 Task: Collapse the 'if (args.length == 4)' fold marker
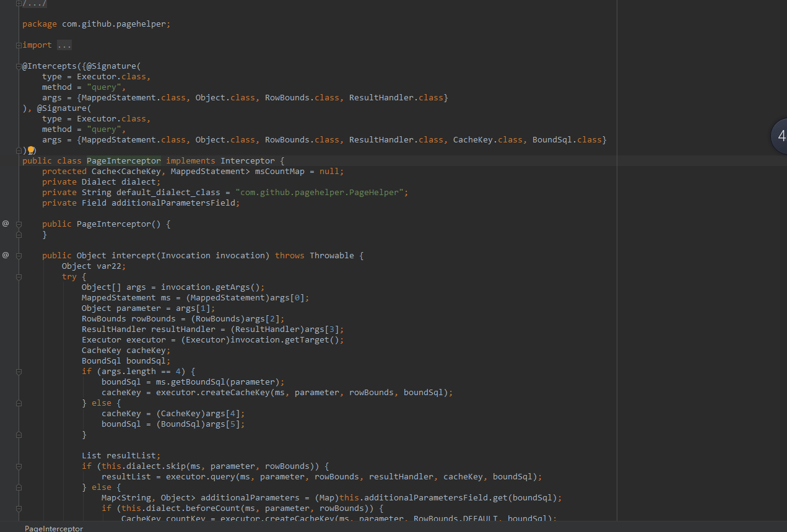click(x=19, y=372)
